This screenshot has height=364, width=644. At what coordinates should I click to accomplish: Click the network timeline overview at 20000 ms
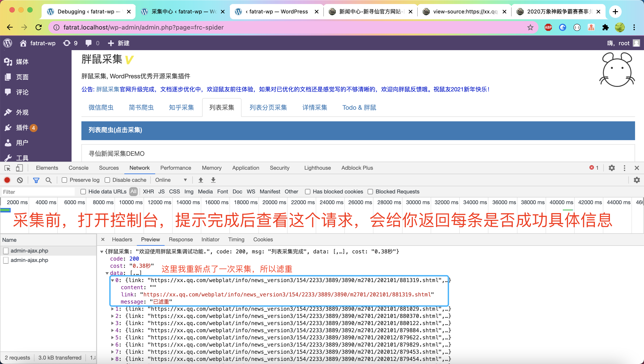point(275,202)
